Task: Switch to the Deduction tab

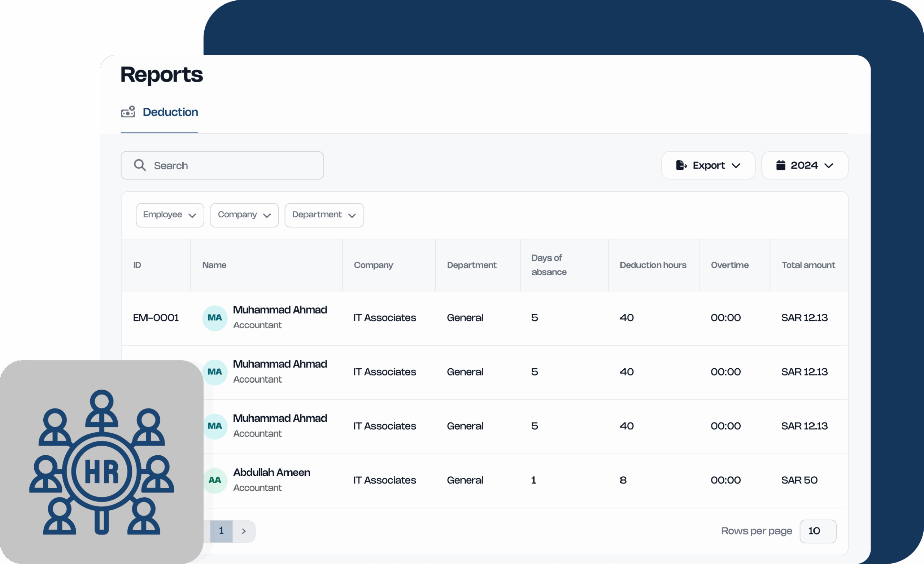Action: (x=170, y=112)
